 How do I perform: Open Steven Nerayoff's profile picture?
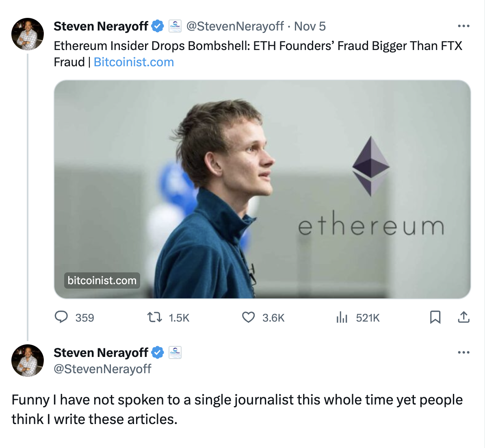[x=27, y=34]
